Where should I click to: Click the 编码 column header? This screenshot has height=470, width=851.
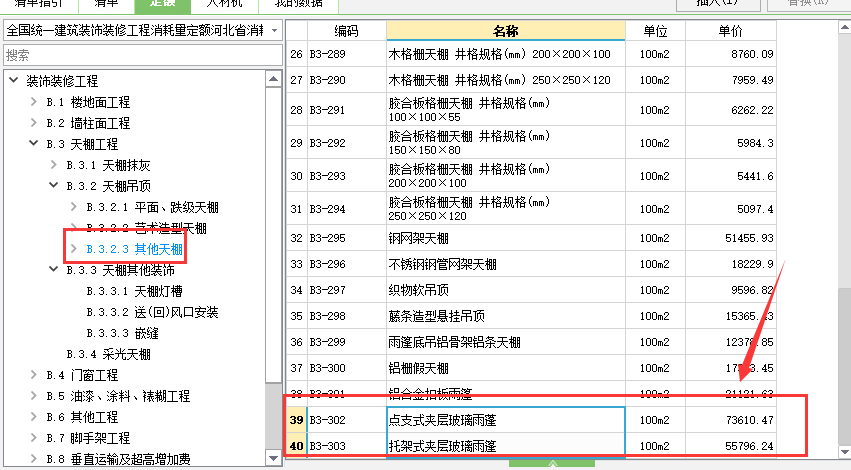tap(347, 31)
